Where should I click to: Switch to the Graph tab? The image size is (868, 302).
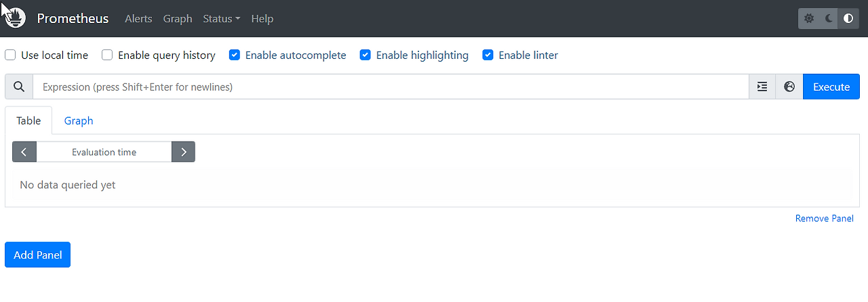79,121
